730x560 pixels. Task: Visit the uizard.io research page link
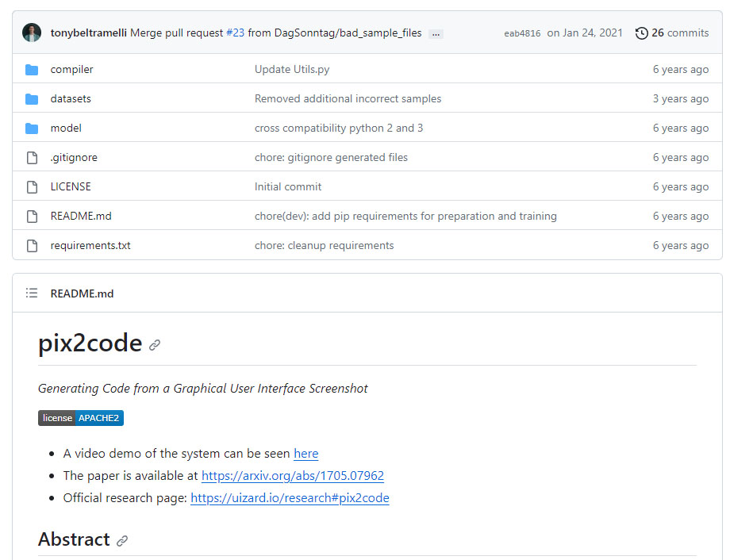click(289, 498)
